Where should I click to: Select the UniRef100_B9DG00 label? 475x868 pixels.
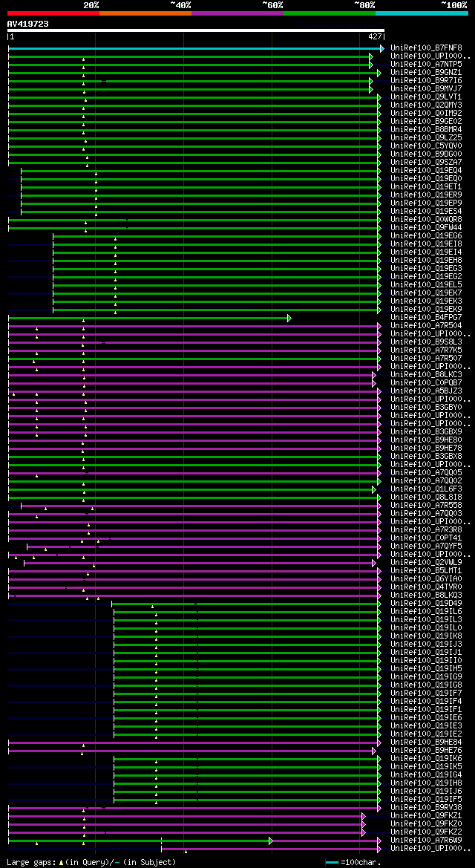(x=426, y=154)
